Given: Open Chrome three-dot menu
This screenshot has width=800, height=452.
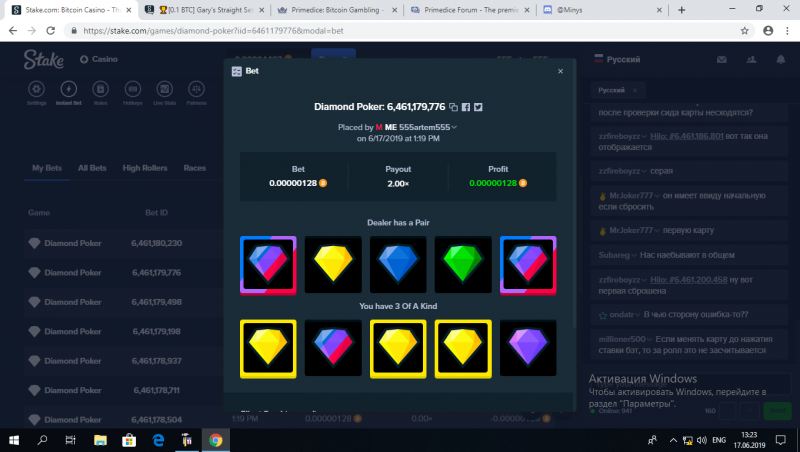Looking at the screenshot, I should (787, 31).
